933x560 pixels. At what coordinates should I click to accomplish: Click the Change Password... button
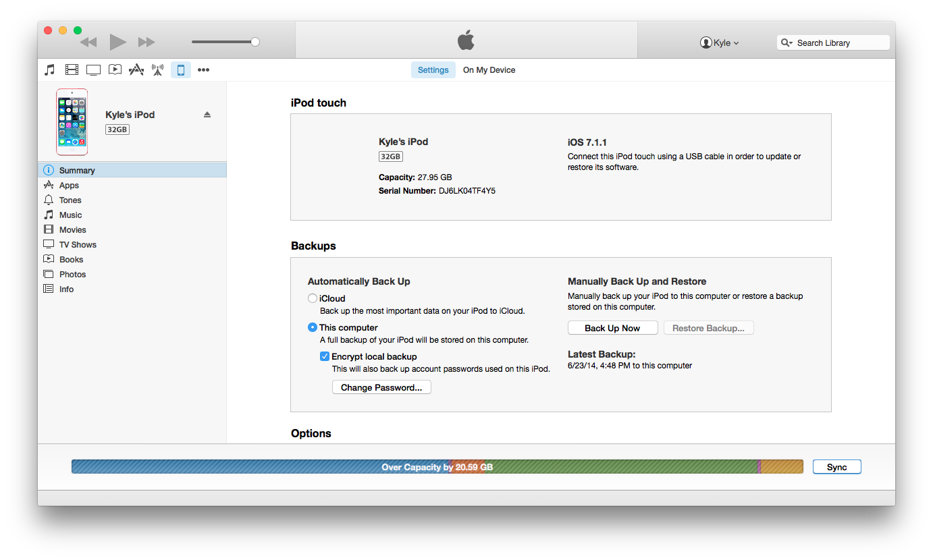(x=381, y=387)
